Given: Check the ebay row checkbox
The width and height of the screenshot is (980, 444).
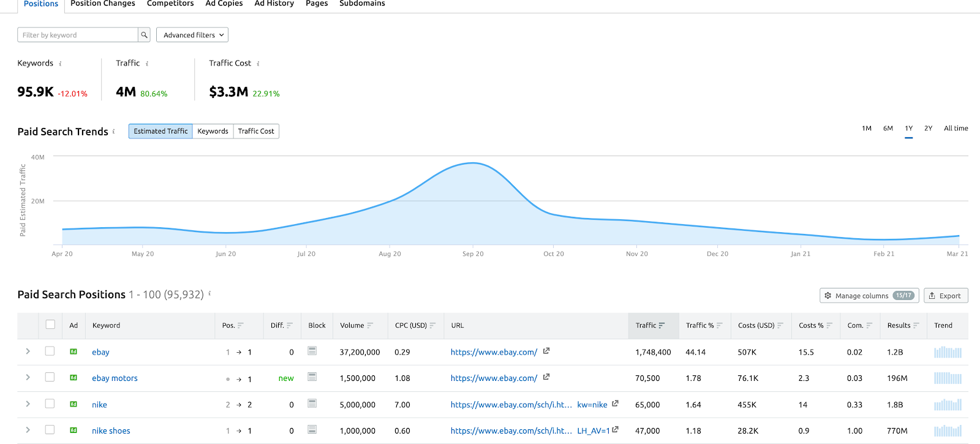Looking at the screenshot, I should click(x=50, y=351).
